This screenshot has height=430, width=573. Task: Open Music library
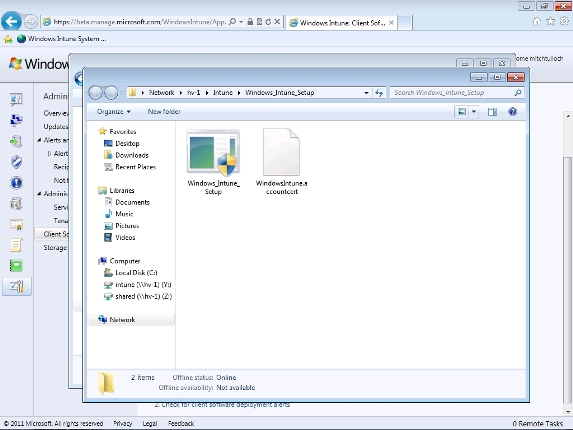tap(119, 214)
